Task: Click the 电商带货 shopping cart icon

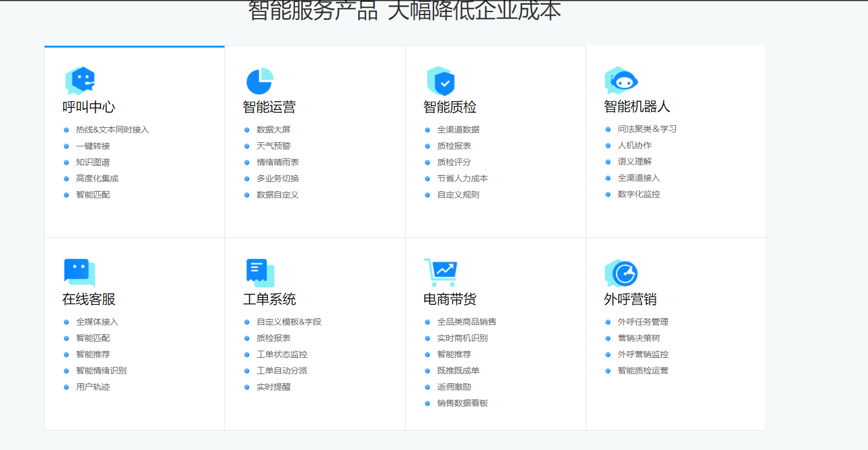Action: click(441, 273)
